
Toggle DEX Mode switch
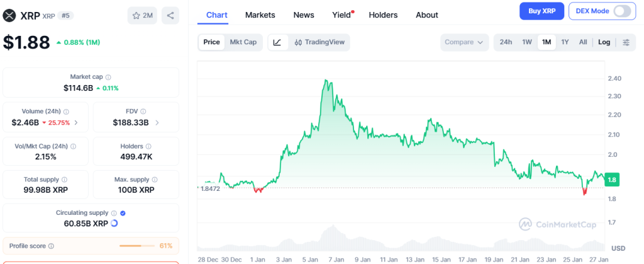coord(621,11)
